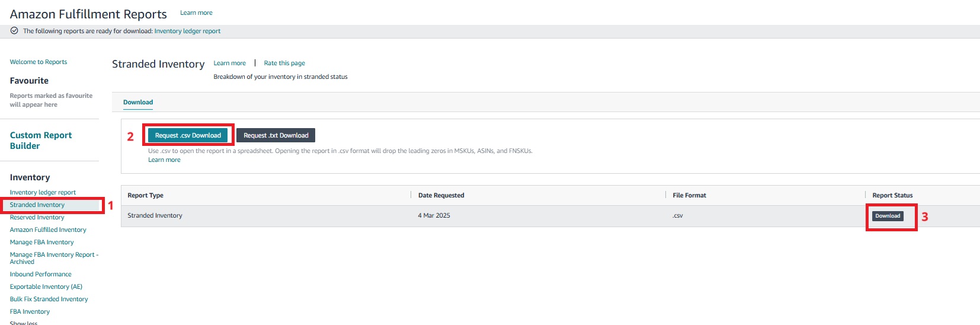
Task: Click Rate this page link
Action: point(284,63)
